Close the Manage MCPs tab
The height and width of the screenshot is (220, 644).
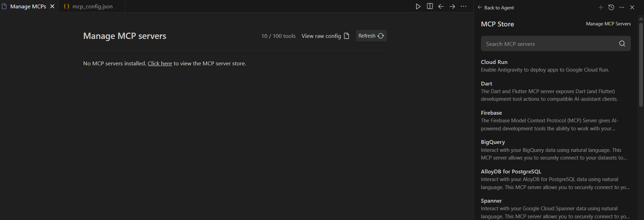click(x=52, y=7)
